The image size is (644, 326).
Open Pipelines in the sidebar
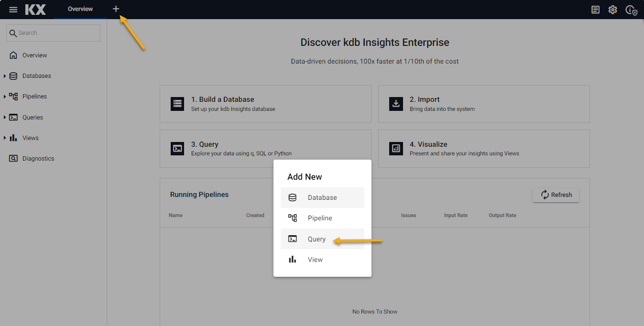point(34,97)
